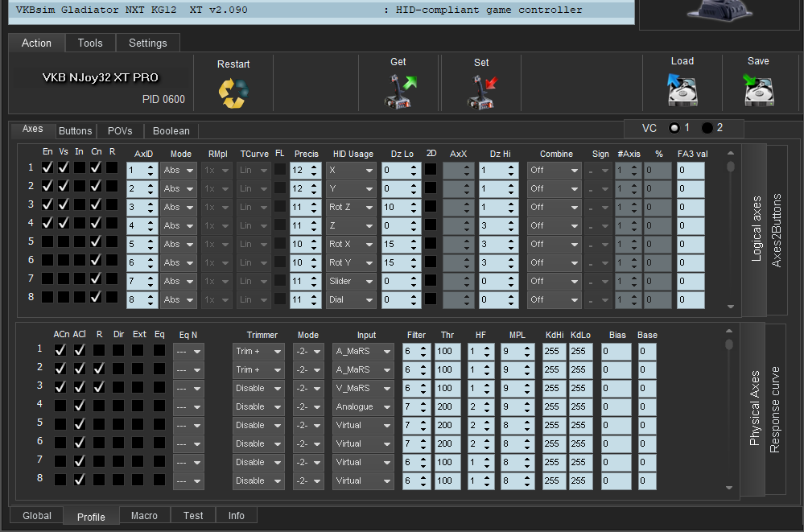Open the Macro bottom tab

tap(144, 516)
